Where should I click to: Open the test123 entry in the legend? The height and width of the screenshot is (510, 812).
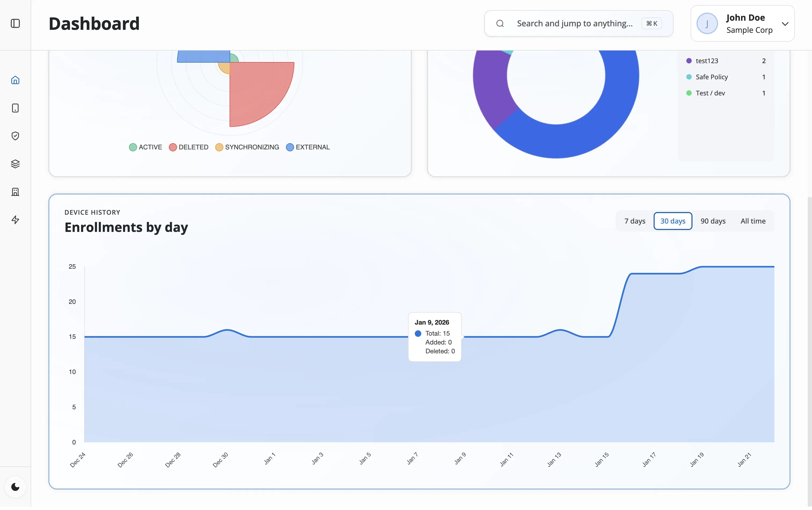pyautogui.click(x=708, y=60)
